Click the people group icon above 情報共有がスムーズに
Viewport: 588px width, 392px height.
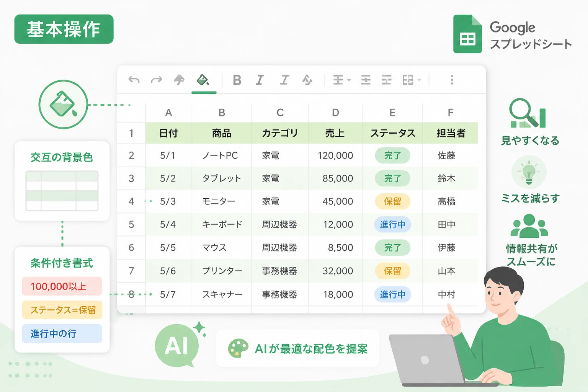coord(529,226)
